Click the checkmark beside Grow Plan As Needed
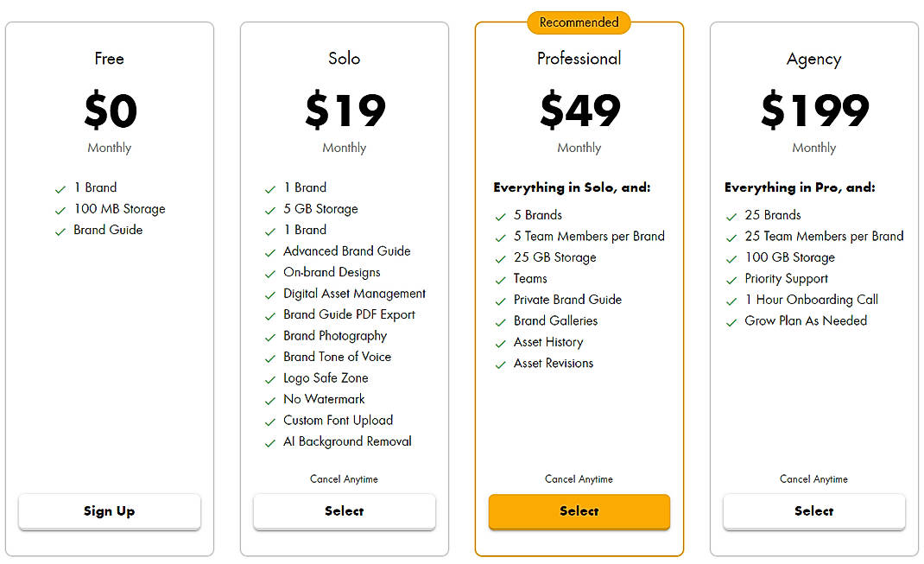924x564 pixels. click(x=732, y=321)
